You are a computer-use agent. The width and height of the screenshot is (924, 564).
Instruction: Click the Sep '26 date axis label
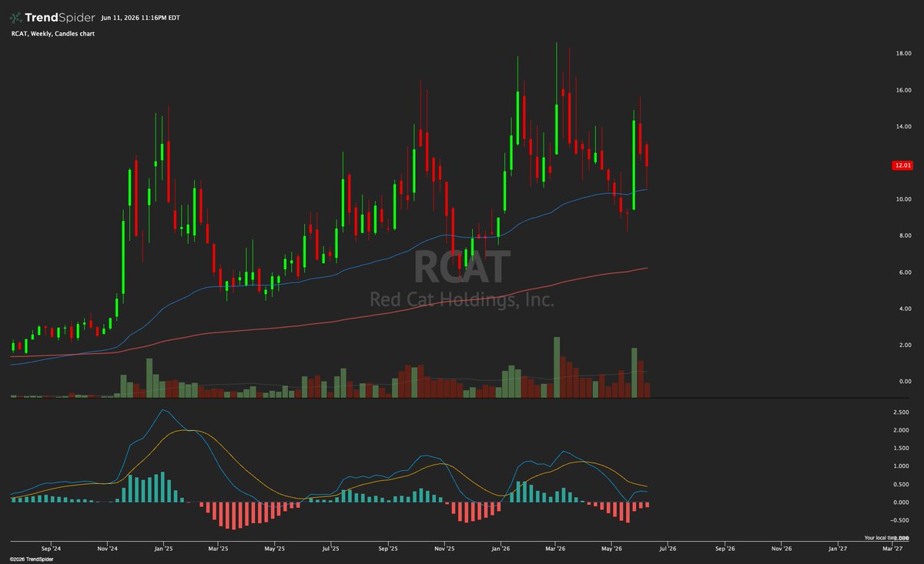725,549
